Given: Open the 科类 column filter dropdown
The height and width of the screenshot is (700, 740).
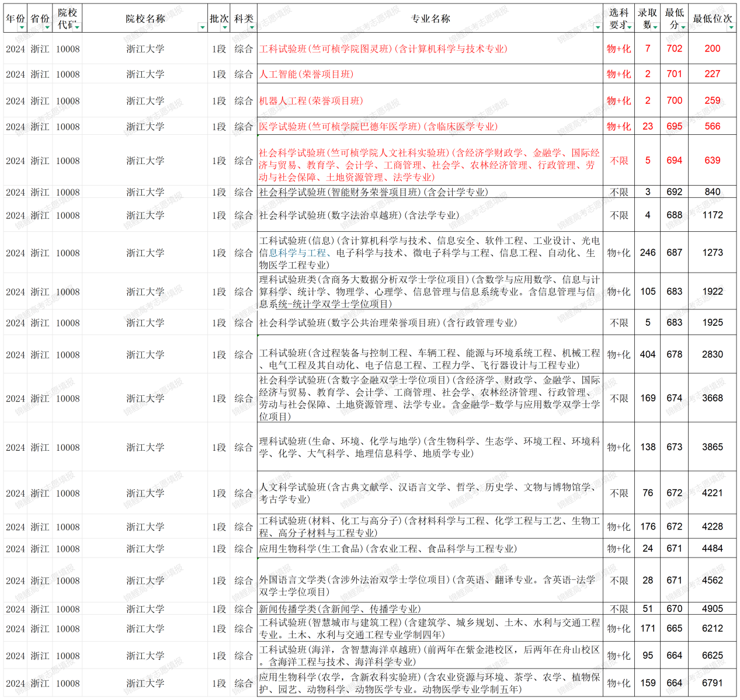Looking at the screenshot, I should point(252,27).
